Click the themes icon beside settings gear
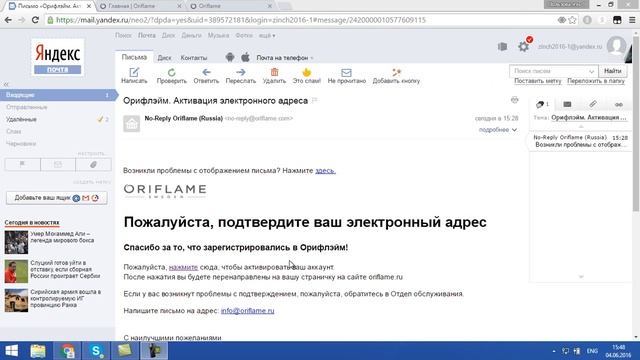Screen dimensions: 640x360 [502, 47]
